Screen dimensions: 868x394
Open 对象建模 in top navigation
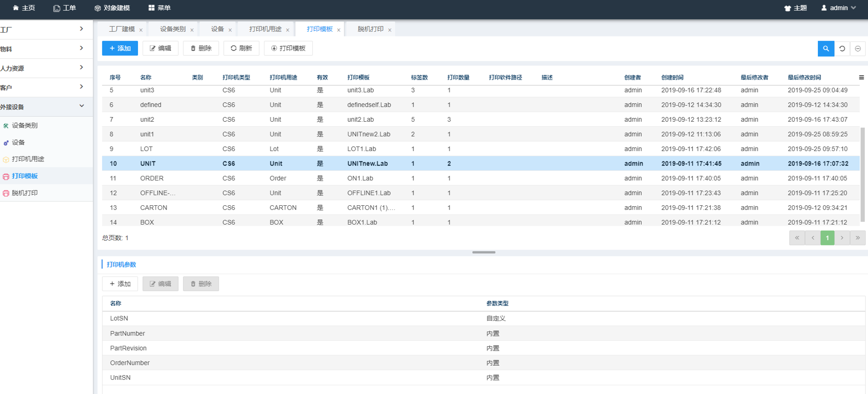tap(112, 8)
